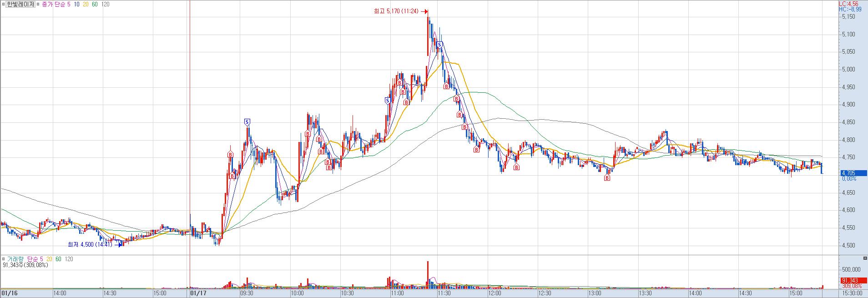Click the 5,100 price axis label
The image size is (868, 298).
pos(849,34)
